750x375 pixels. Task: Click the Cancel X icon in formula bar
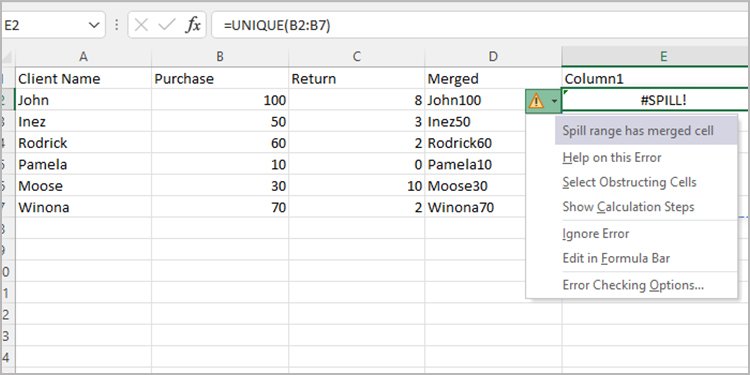(x=141, y=25)
